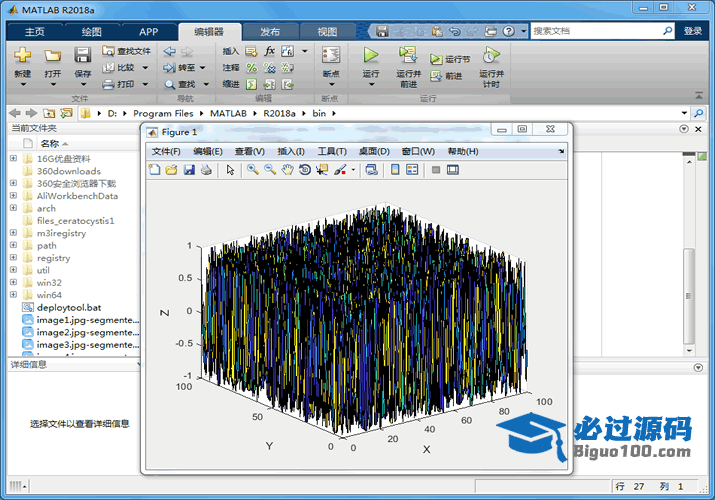Viewport: 715px width, 500px height.
Task: Select Figure 1 zoom out tool
Action: (x=270, y=170)
